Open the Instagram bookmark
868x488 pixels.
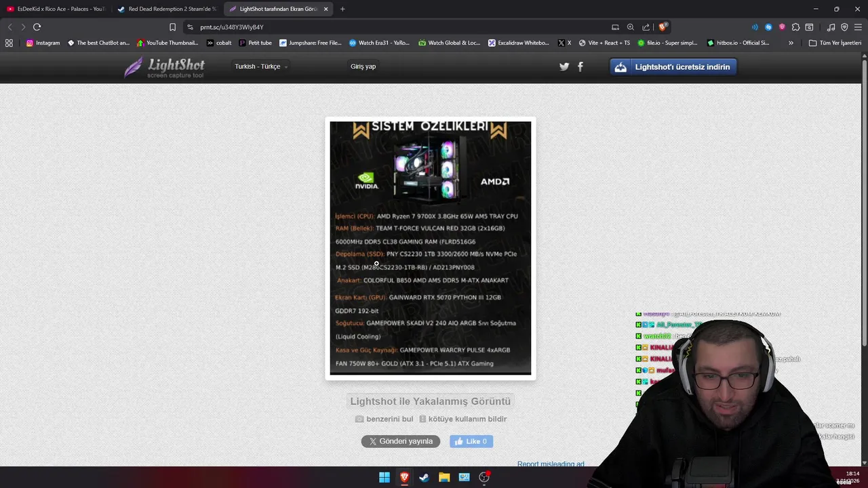coord(43,43)
